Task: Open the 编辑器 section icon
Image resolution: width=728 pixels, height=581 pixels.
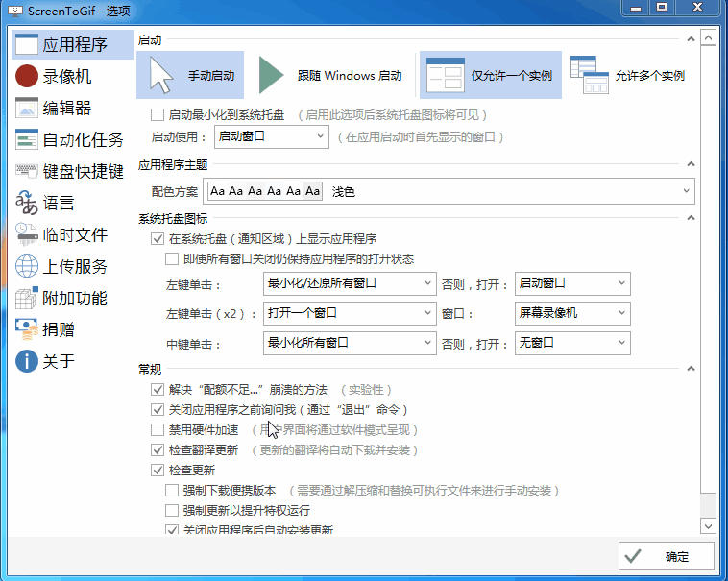Action: click(x=27, y=108)
